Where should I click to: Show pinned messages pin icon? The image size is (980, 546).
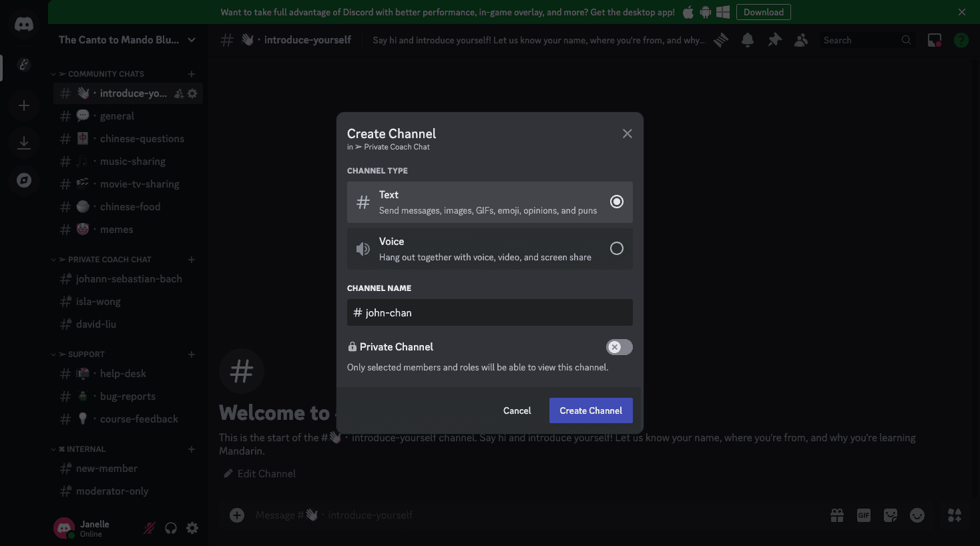point(774,40)
